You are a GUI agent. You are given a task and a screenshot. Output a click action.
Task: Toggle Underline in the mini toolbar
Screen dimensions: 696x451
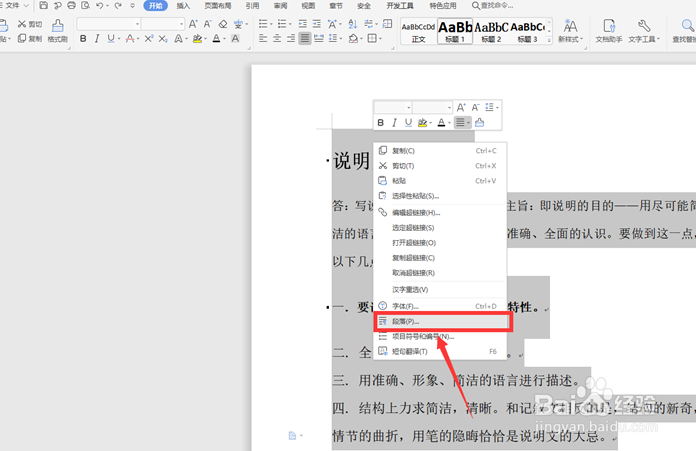click(x=408, y=123)
